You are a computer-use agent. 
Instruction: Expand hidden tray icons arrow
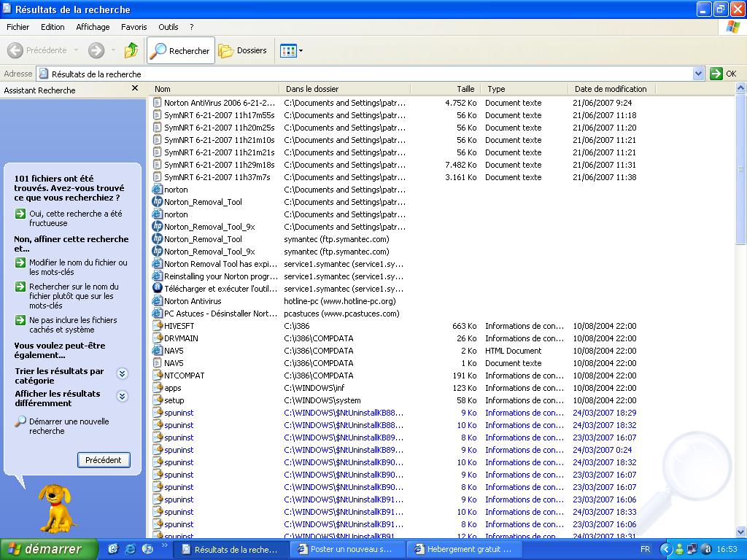tap(665, 549)
